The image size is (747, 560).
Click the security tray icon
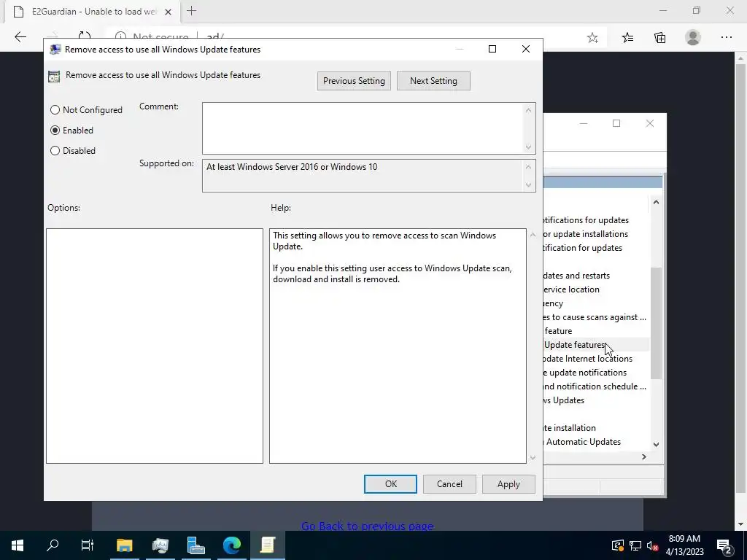(x=617, y=545)
